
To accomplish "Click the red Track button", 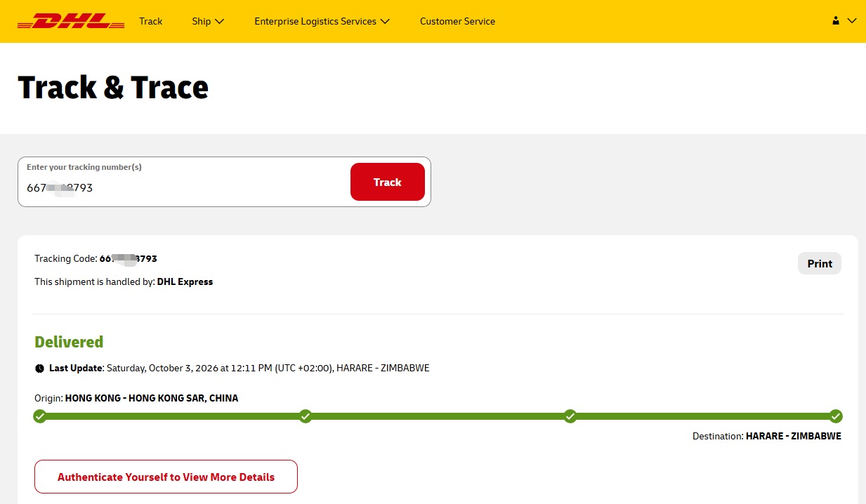I will tap(388, 182).
